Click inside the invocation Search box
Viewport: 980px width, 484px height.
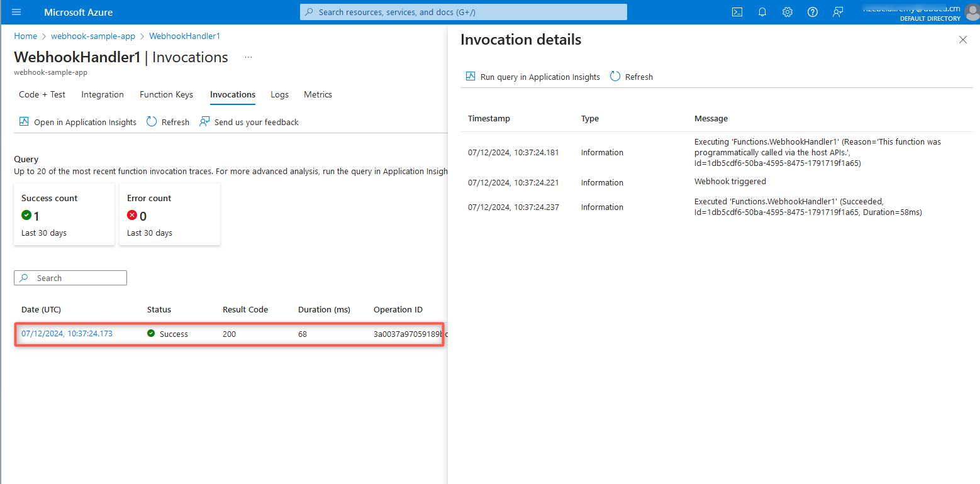[70, 277]
